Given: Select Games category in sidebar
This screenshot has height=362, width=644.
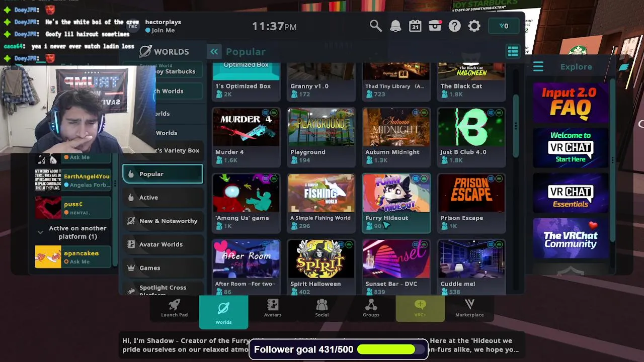Looking at the screenshot, I should coord(163,268).
